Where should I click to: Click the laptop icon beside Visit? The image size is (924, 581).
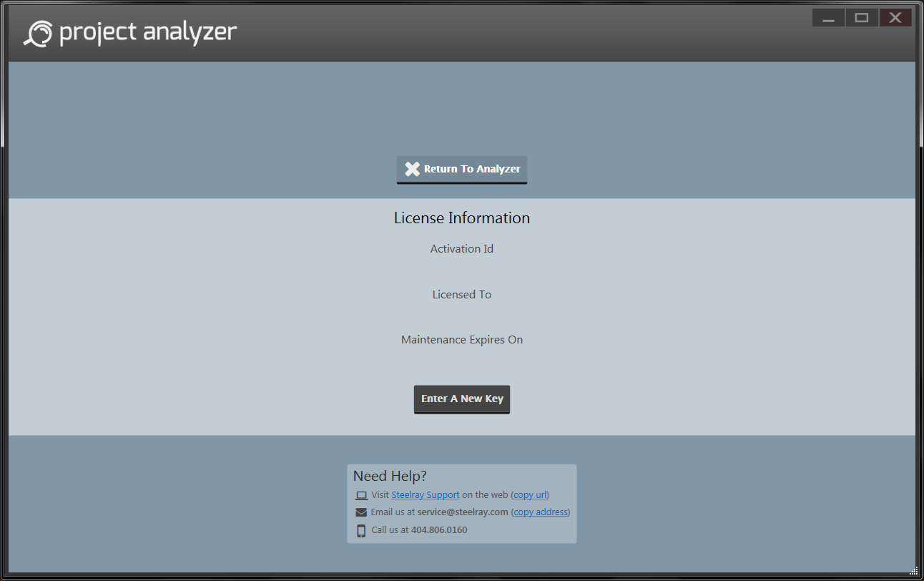coord(361,495)
